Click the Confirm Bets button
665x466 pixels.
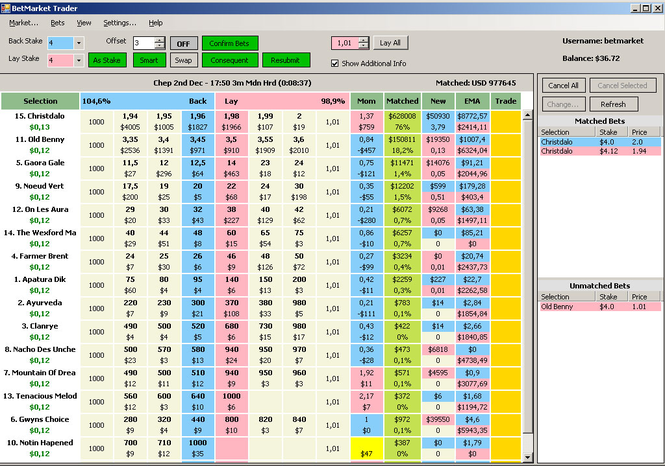[x=229, y=43]
